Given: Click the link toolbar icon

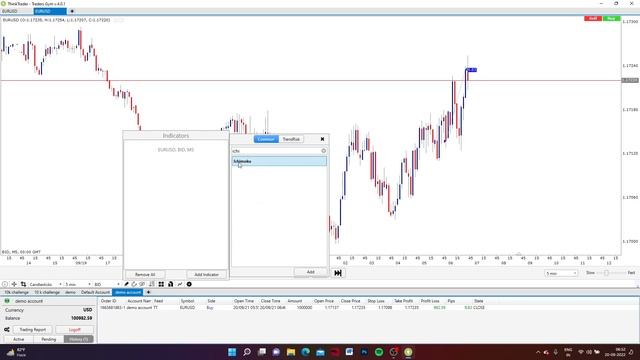Looking at the screenshot, I should 142,284.
